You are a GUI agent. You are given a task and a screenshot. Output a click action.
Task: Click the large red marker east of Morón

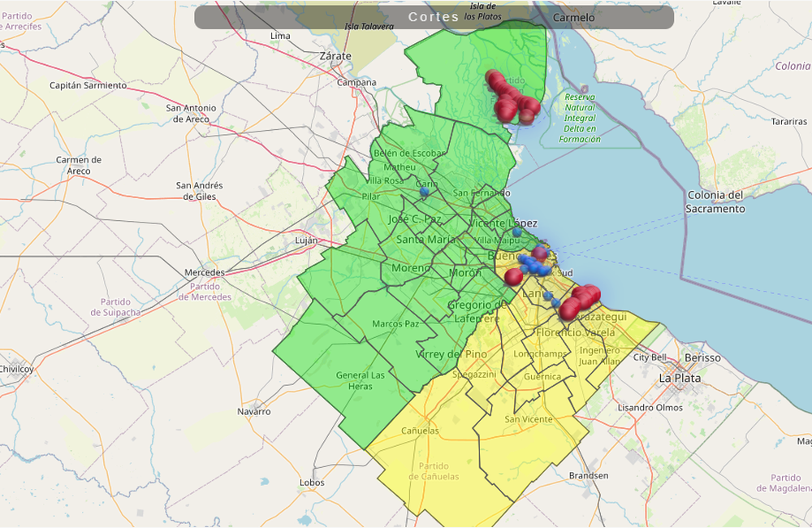coord(513,277)
